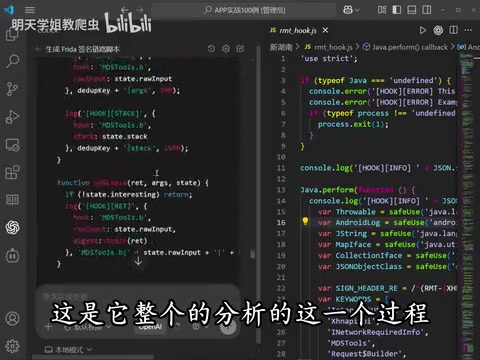Image resolution: width=480 pixels, height=360 pixels.
Task: Open chat history in Codex panel
Action: pos(211,49)
